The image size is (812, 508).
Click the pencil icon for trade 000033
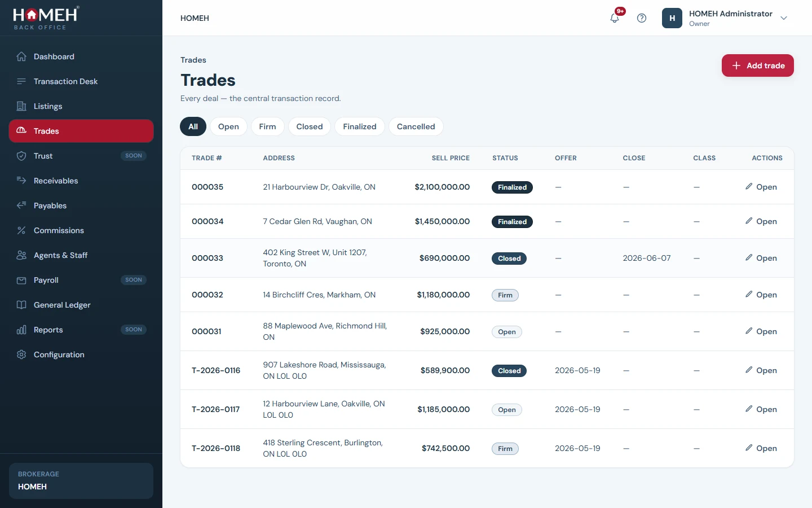(749, 257)
